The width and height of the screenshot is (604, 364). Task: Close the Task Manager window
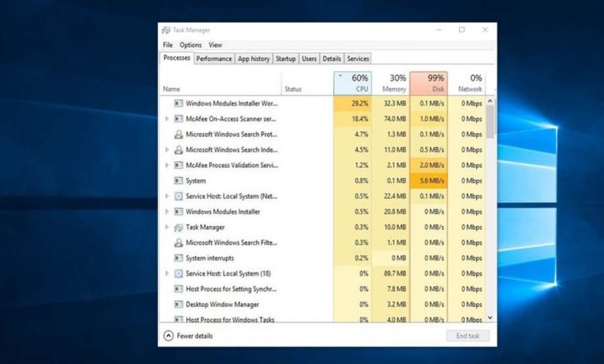pyautogui.click(x=485, y=30)
